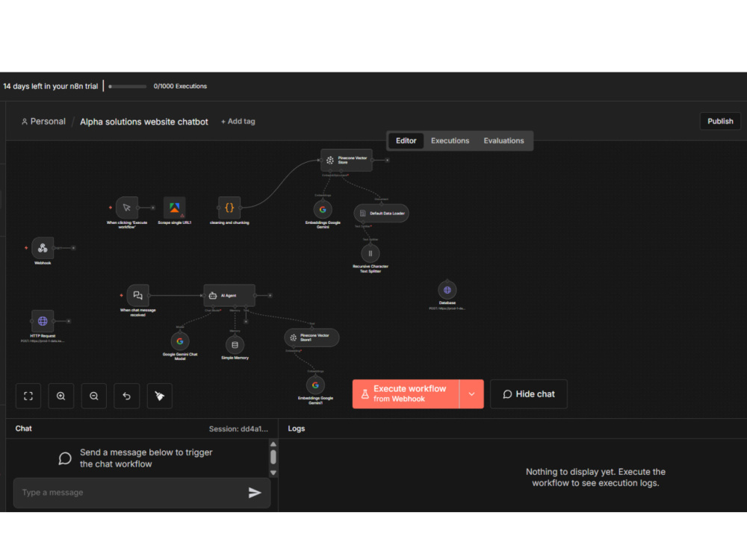747x560 pixels.
Task: Click the chat scrollbar up arrow
Action: pyautogui.click(x=273, y=444)
